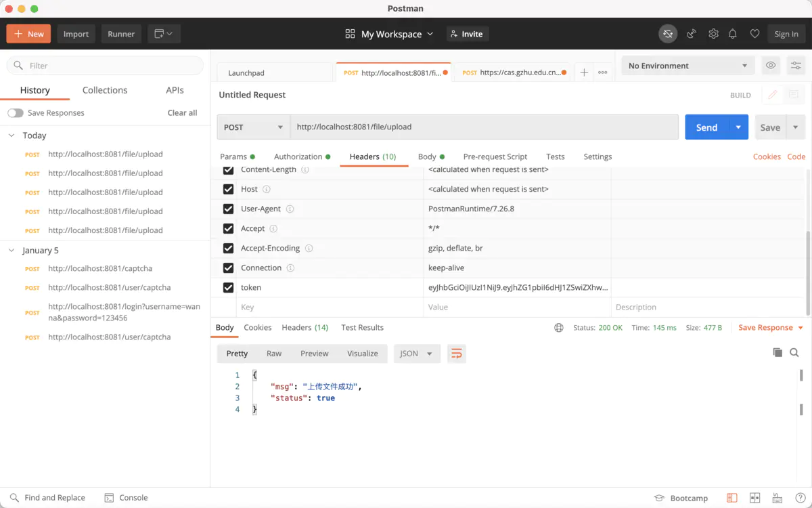Open the Save button dropdown arrow
The width and height of the screenshot is (812, 508).
tap(796, 127)
